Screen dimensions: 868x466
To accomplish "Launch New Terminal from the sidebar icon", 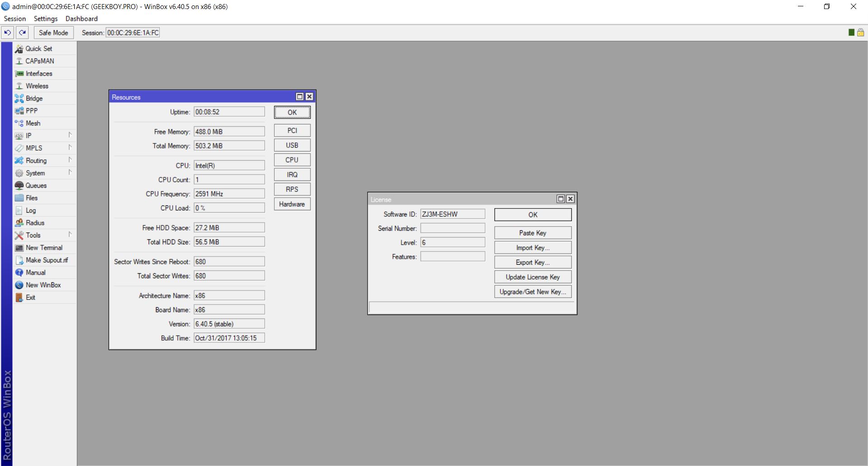I will coord(19,248).
